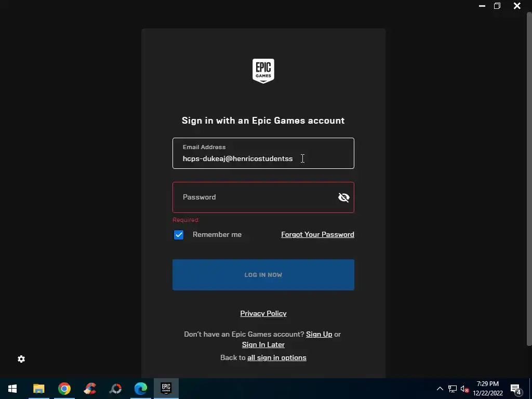Go back to all sign in options
This screenshot has width=532, height=399.
click(277, 357)
